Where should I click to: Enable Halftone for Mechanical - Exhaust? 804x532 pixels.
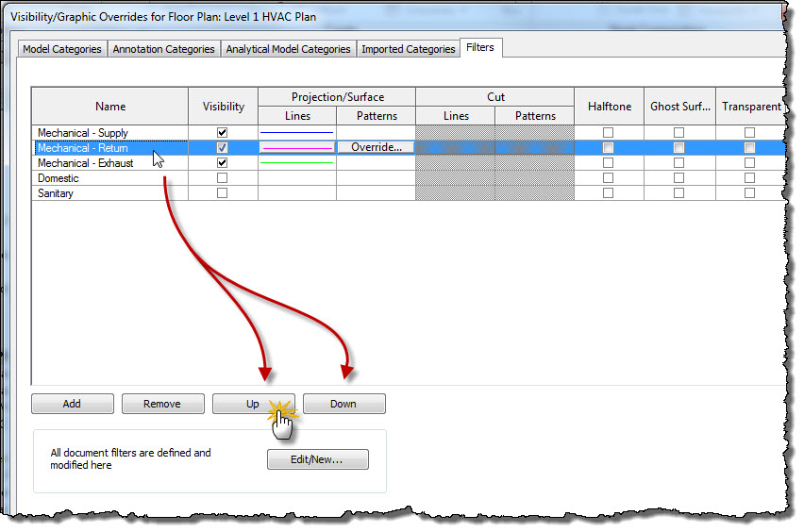coord(608,162)
